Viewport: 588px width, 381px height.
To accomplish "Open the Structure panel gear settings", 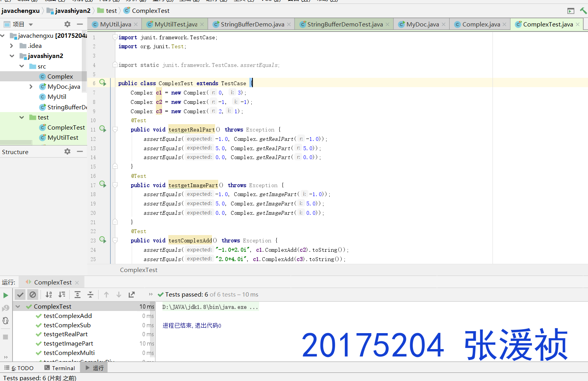I will click(x=67, y=151).
